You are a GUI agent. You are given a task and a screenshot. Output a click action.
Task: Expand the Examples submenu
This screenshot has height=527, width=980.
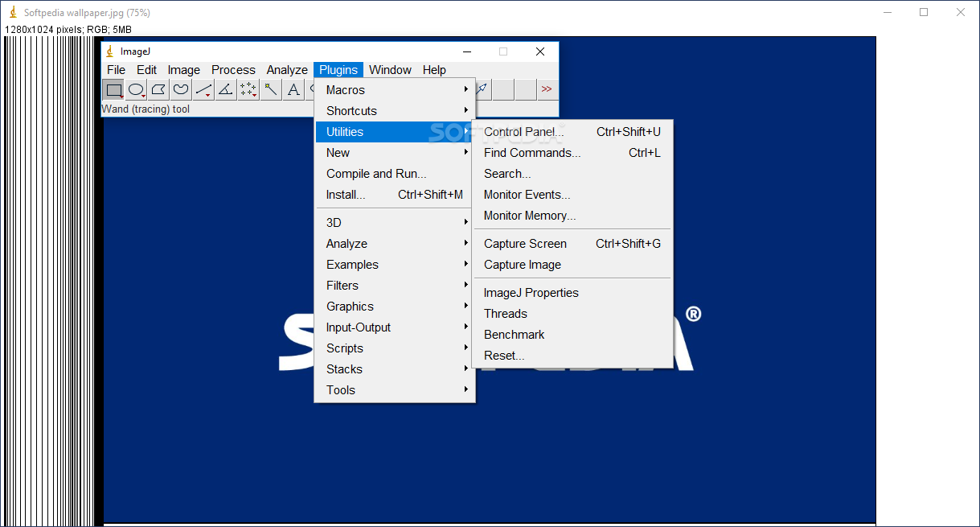395,265
